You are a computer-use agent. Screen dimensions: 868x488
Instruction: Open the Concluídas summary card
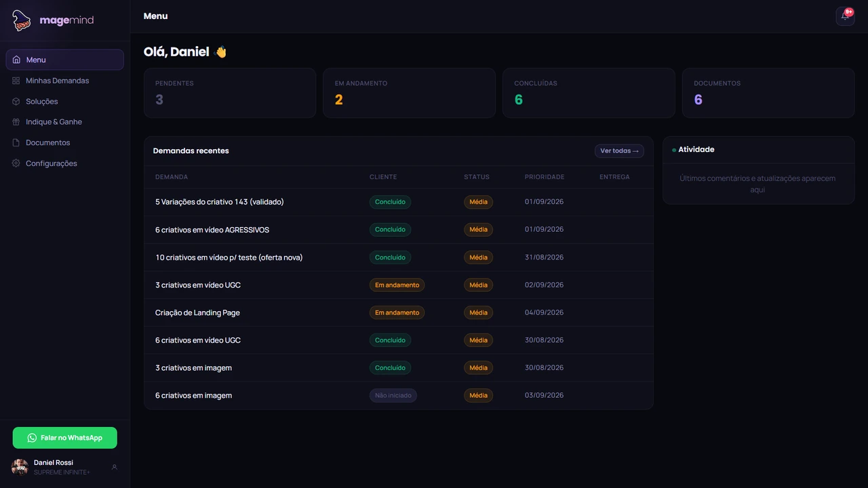point(589,93)
